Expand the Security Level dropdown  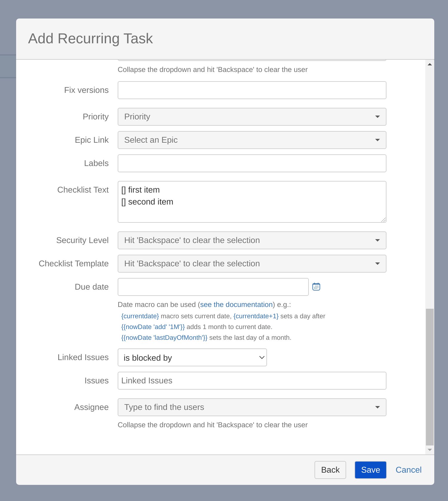[252, 240]
